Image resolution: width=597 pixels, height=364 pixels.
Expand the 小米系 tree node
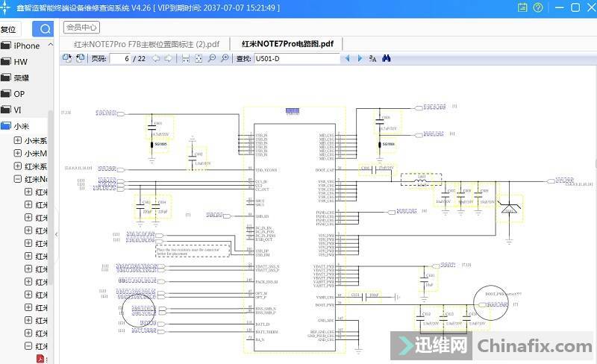pyautogui.click(x=18, y=140)
